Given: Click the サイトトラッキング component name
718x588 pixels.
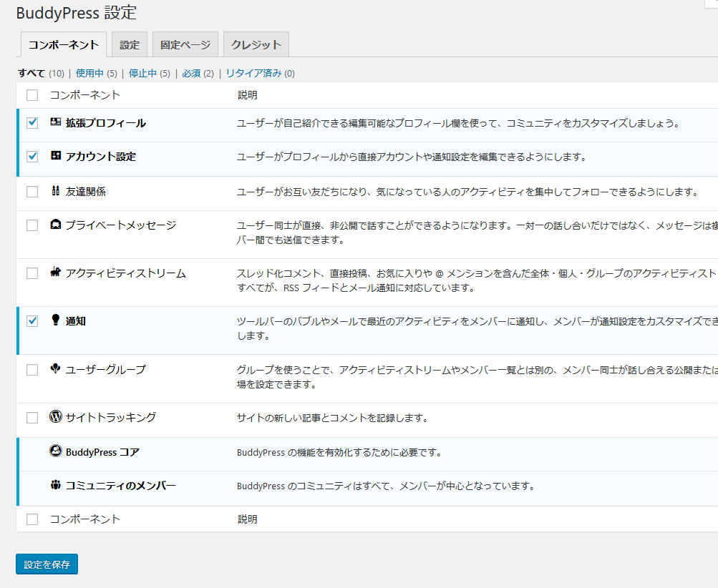Looking at the screenshot, I should (x=111, y=417).
